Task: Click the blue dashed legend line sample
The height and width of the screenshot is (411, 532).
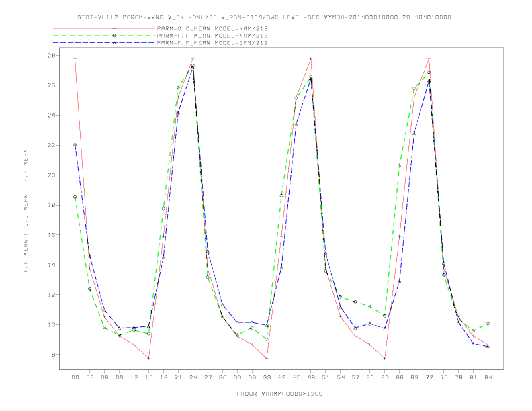Action: 104,43
